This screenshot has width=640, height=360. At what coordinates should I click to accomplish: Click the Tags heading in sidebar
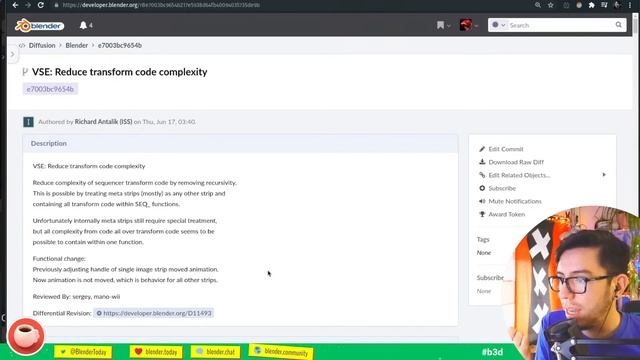tap(483, 240)
